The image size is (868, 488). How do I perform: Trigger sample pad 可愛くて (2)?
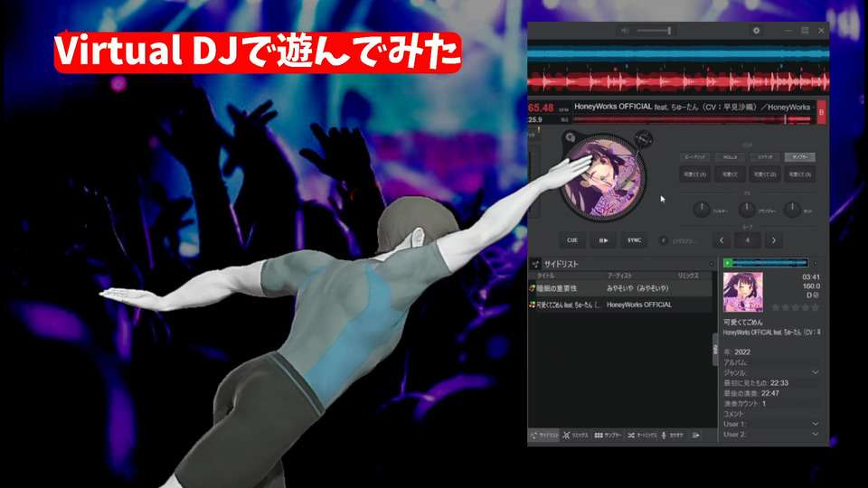765,174
